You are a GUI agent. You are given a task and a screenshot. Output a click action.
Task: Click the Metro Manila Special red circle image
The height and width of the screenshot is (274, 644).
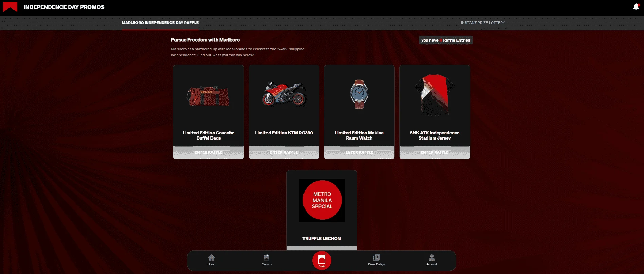tap(322, 200)
